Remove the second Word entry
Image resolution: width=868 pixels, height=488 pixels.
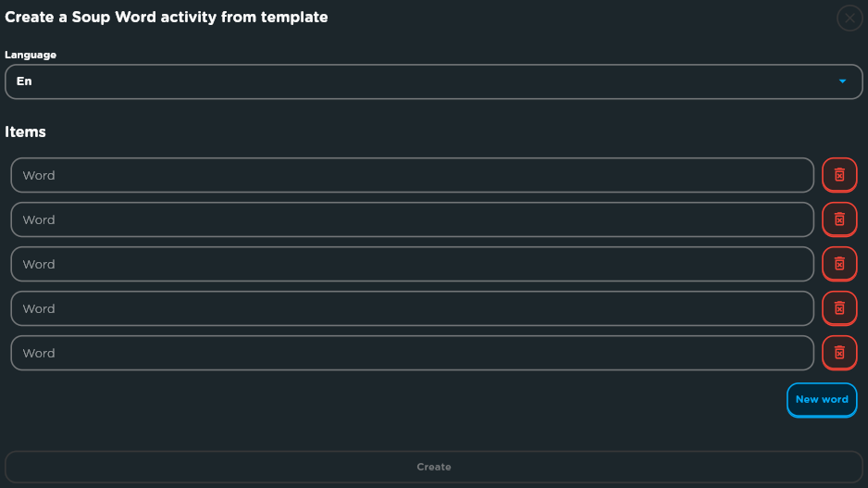[x=839, y=219]
